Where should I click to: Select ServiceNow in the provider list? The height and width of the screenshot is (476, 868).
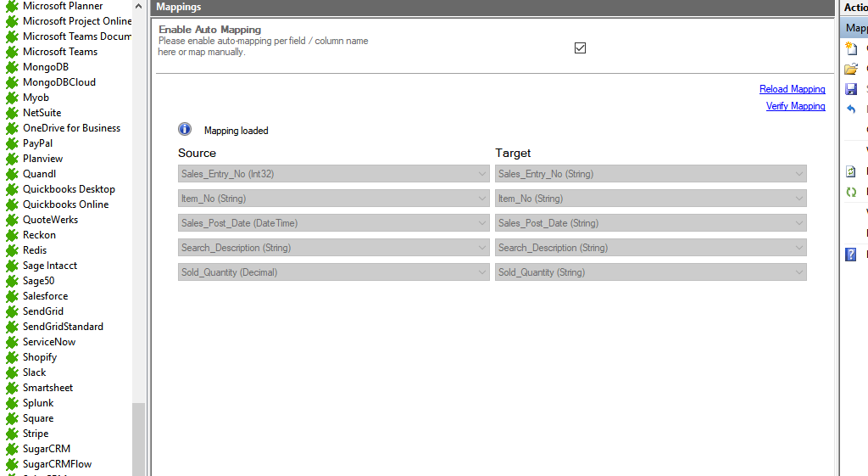tap(49, 342)
